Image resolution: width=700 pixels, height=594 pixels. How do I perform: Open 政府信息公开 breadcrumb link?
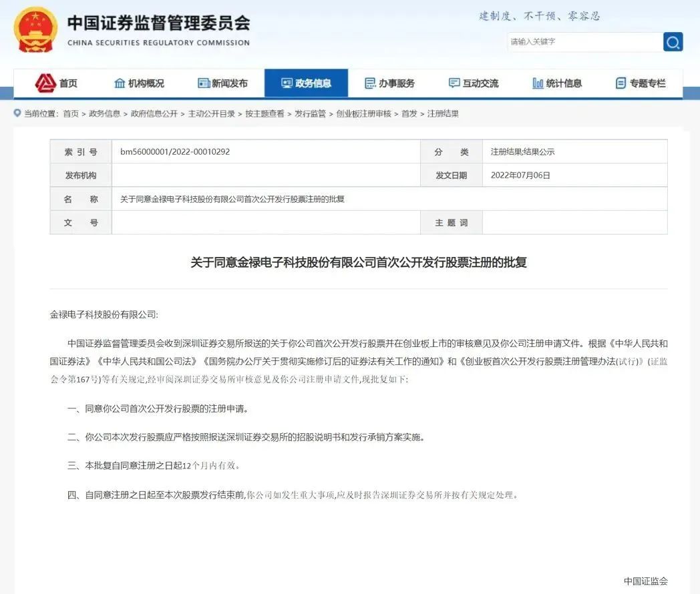coord(154,114)
